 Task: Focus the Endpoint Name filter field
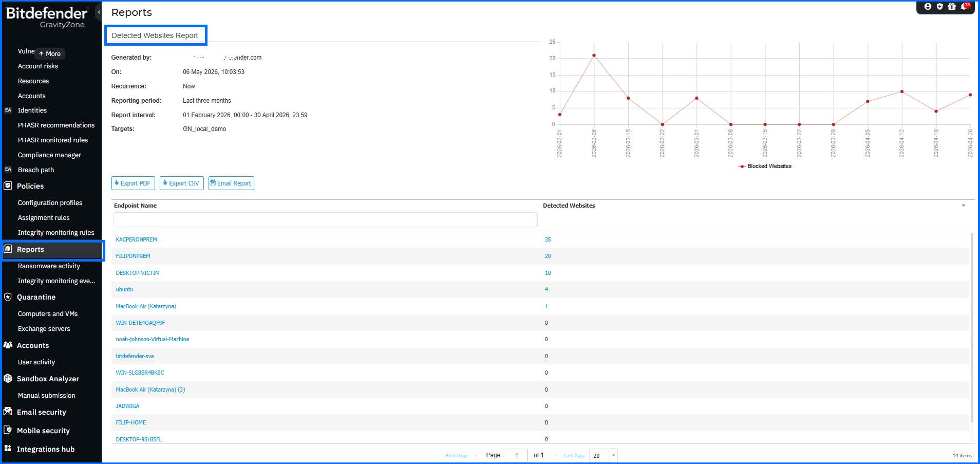pyautogui.click(x=326, y=219)
